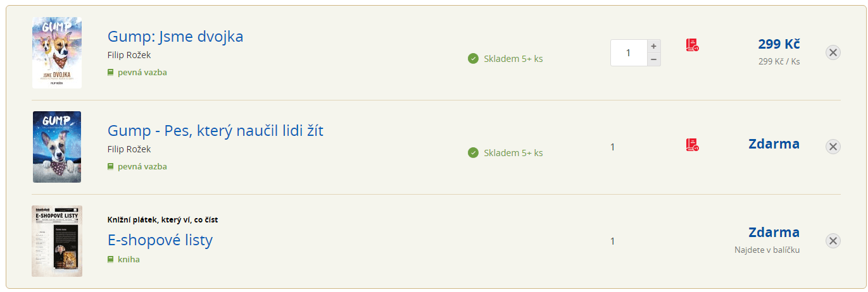
Task: Click kniha icon under E-shopové listy
Action: coord(111,259)
